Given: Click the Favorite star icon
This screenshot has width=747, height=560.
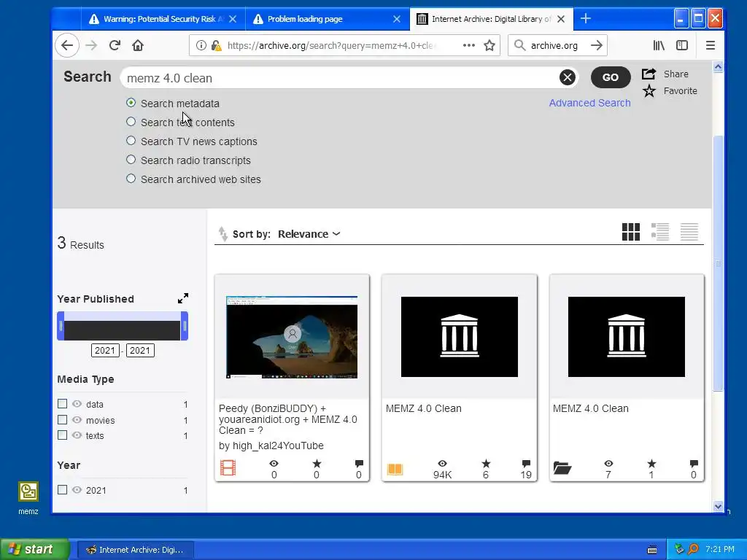Looking at the screenshot, I should [649, 90].
